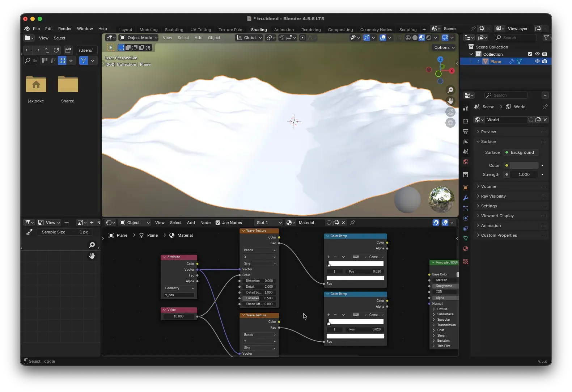Click the pan hand icon in 3D viewport
572x392 pixels.
click(x=450, y=101)
